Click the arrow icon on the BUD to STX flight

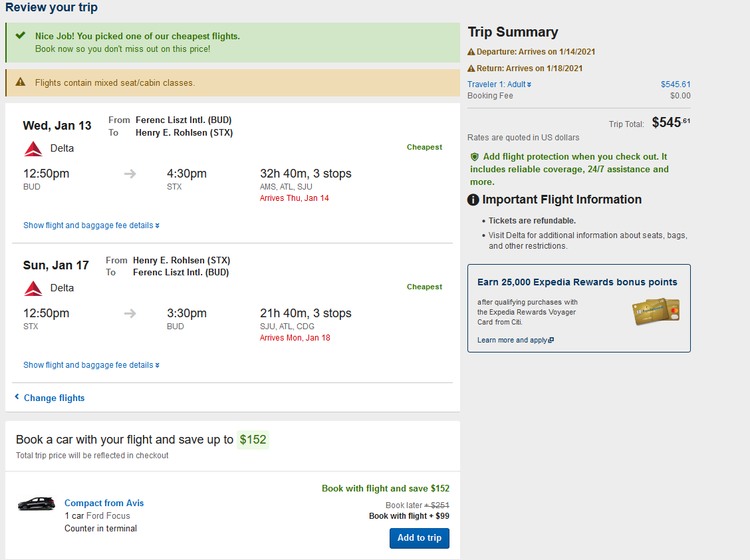click(x=130, y=174)
